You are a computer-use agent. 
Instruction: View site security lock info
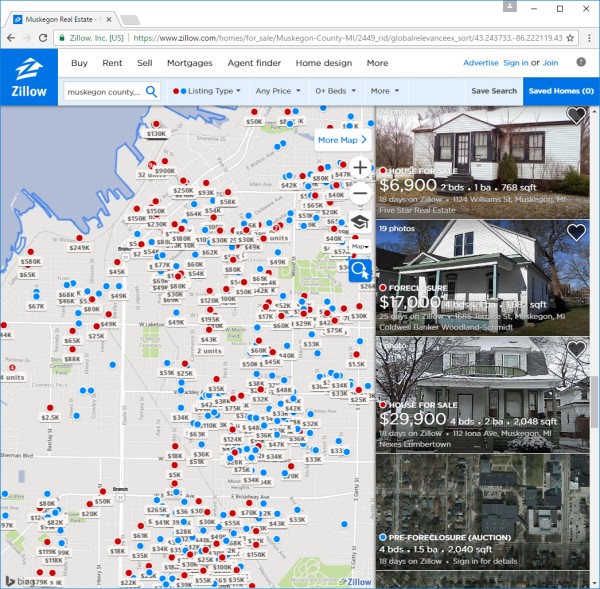(62, 38)
